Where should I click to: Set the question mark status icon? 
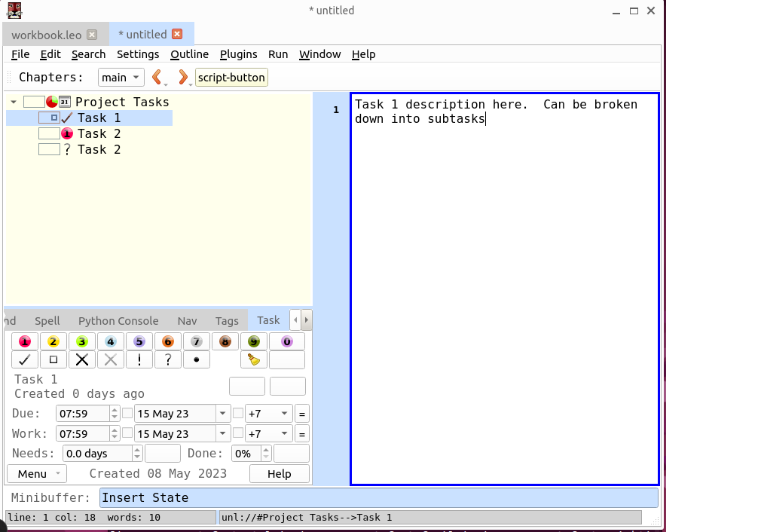(x=168, y=359)
